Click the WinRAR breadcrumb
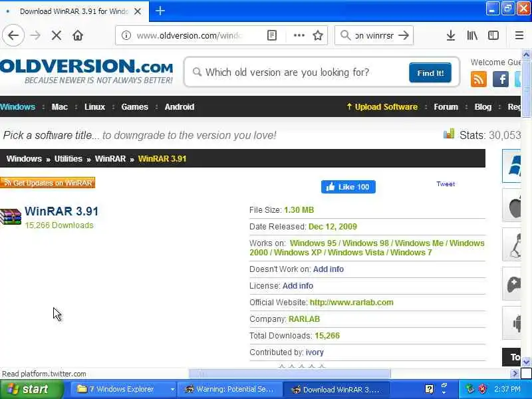The image size is (532, 399). click(110, 159)
